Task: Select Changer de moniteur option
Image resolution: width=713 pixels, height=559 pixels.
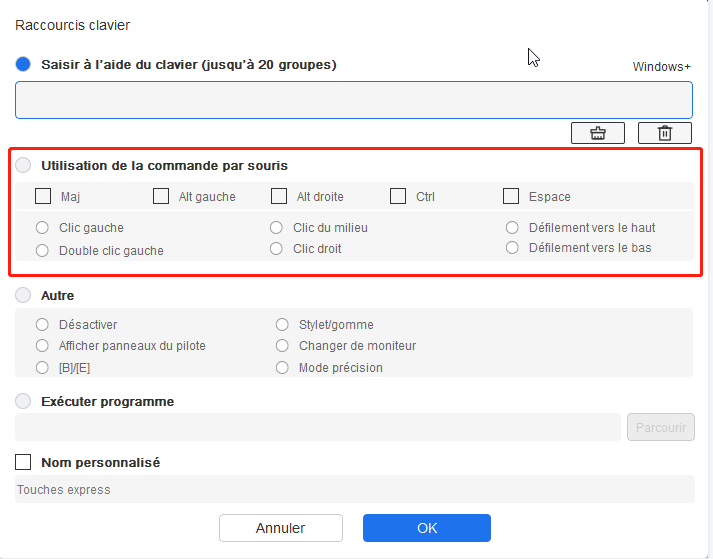Action: tap(282, 346)
